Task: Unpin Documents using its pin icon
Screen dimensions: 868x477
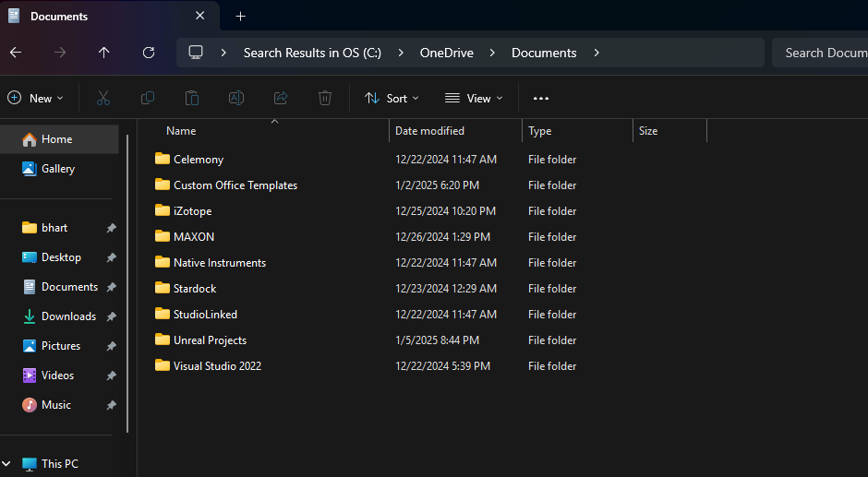Action: click(111, 287)
